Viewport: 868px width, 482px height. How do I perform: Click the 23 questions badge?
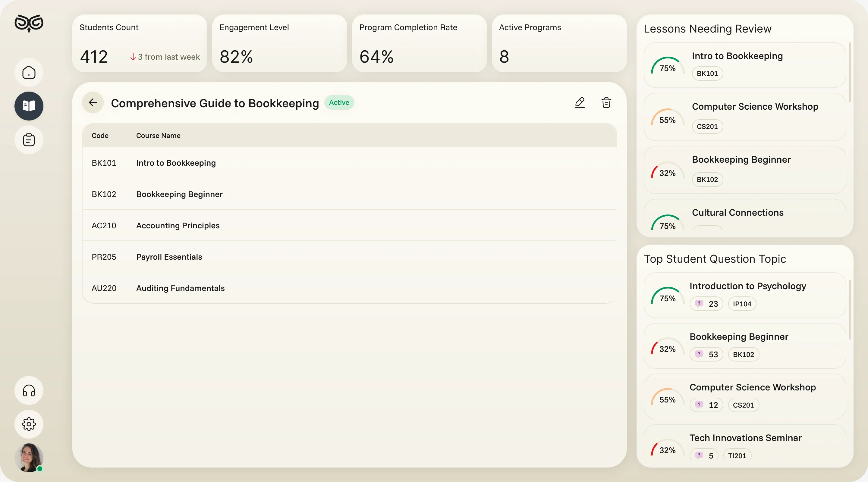[x=706, y=304]
